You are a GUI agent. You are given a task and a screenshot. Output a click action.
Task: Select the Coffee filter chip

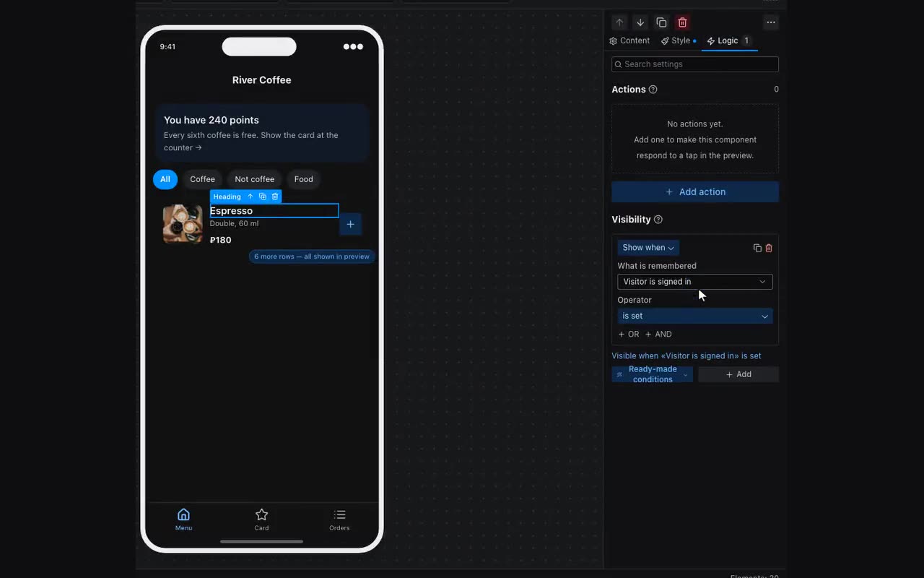click(202, 179)
